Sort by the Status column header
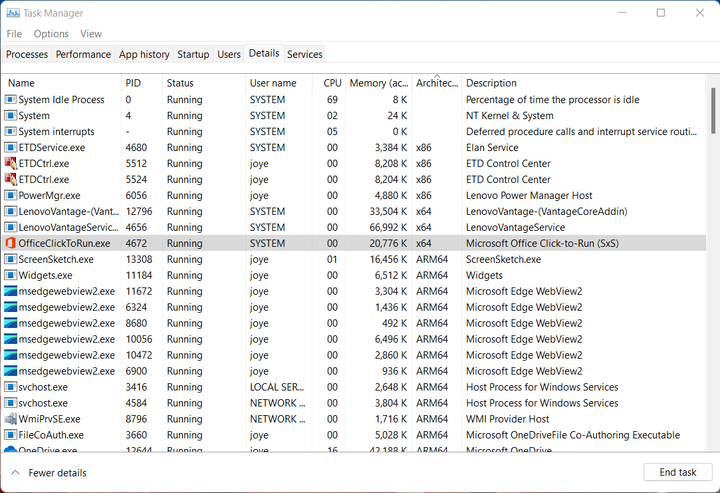720x493 pixels. click(203, 83)
